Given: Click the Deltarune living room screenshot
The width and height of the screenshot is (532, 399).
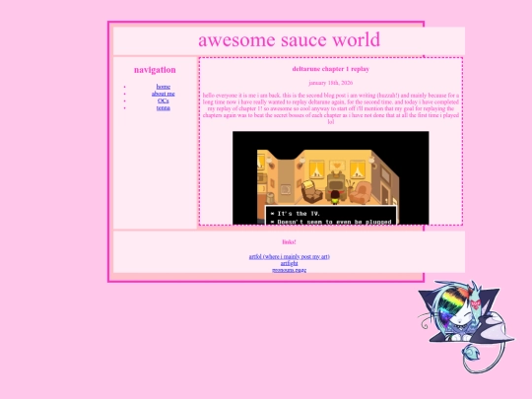Looking at the screenshot, I should 331,177.
